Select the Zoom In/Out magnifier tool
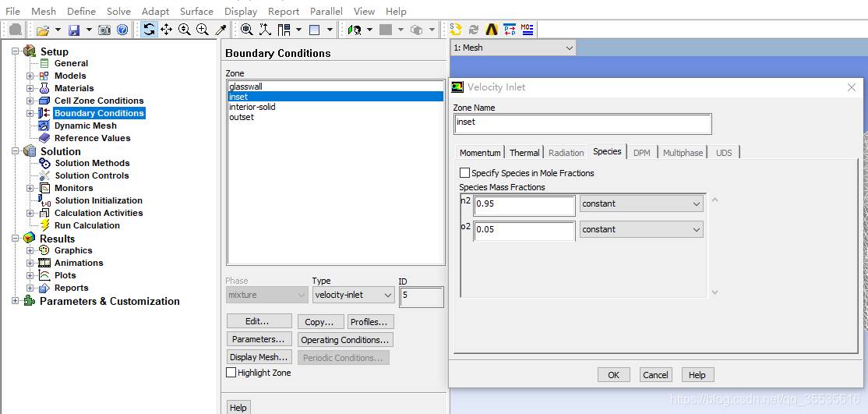868x414 pixels. pos(185,30)
